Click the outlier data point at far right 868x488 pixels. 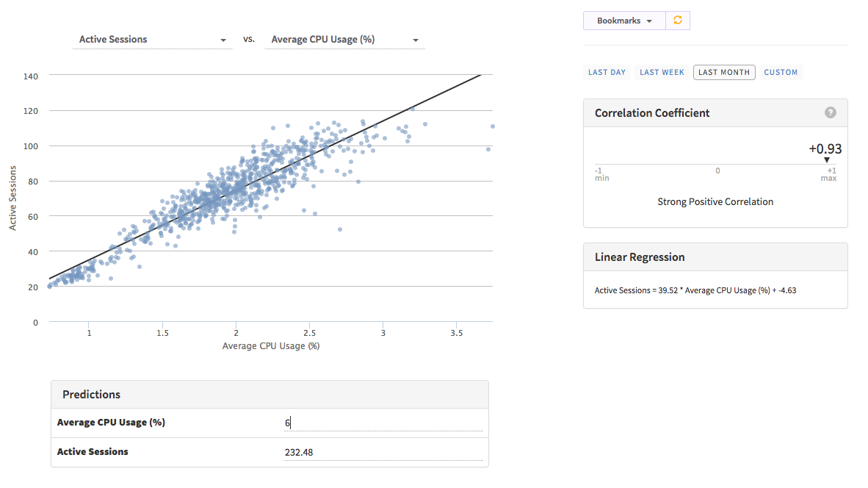coord(492,126)
